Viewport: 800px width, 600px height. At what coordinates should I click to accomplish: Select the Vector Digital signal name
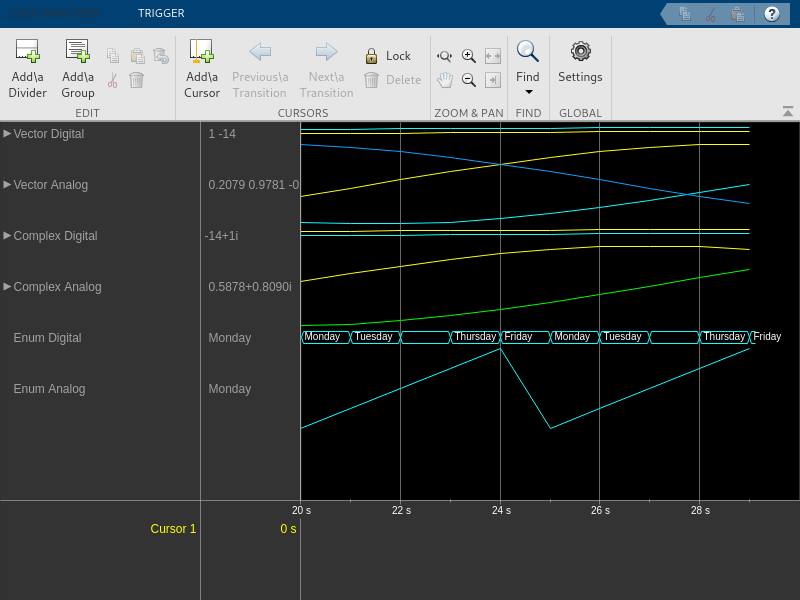49,134
